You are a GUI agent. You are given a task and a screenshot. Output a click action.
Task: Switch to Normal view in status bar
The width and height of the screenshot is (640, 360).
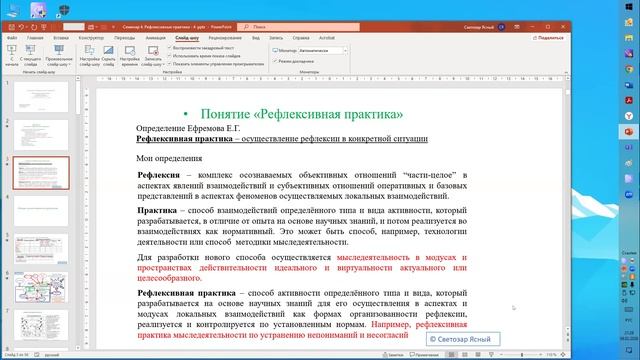(x=451, y=355)
